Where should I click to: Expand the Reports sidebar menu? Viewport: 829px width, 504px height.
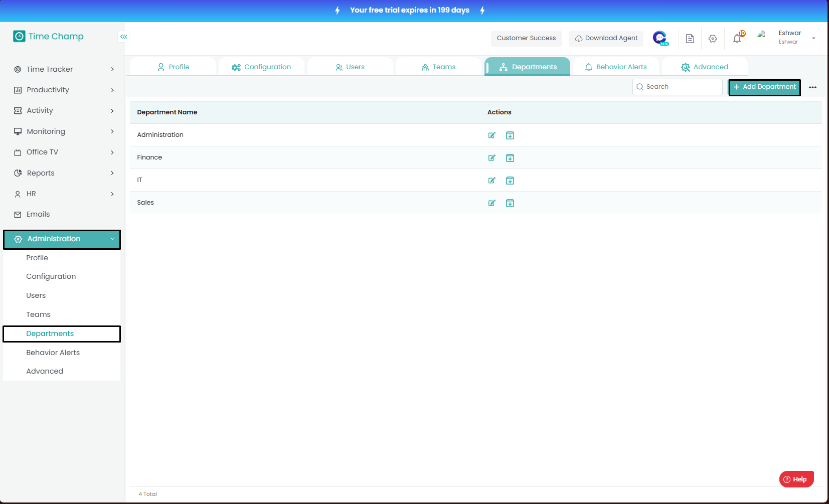tap(63, 173)
